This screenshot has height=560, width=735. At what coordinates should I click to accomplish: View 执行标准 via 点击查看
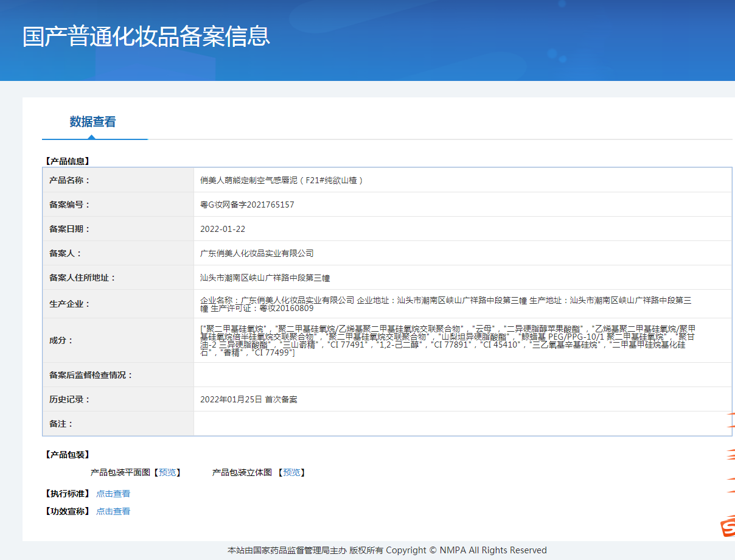coord(113,494)
